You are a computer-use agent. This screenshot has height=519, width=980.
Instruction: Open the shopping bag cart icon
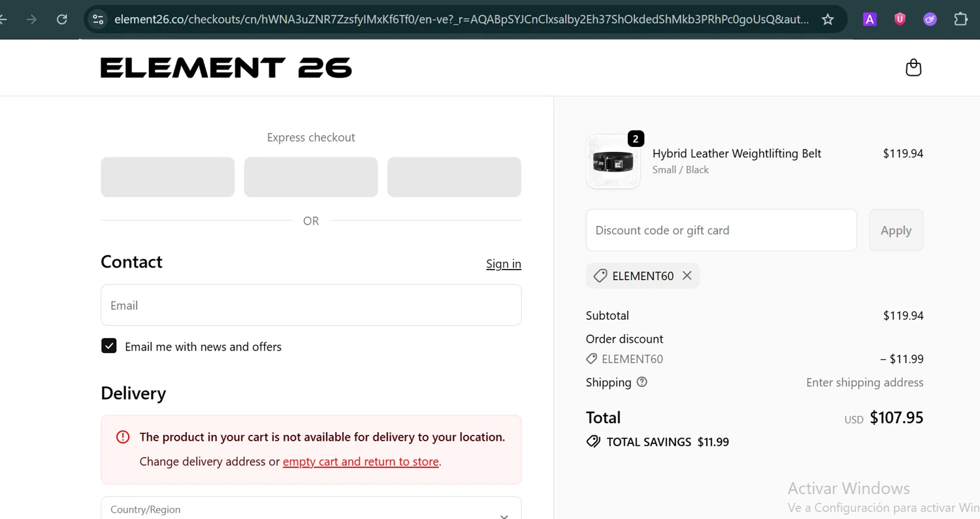913,68
